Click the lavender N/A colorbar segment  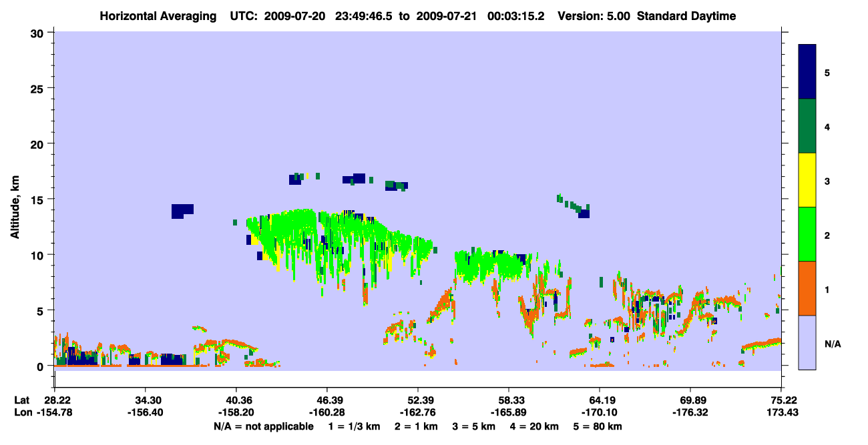[x=807, y=342]
